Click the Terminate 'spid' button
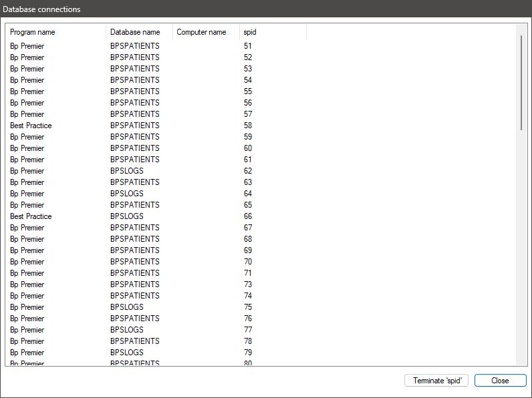Image resolution: width=532 pixels, height=398 pixels. click(x=436, y=381)
